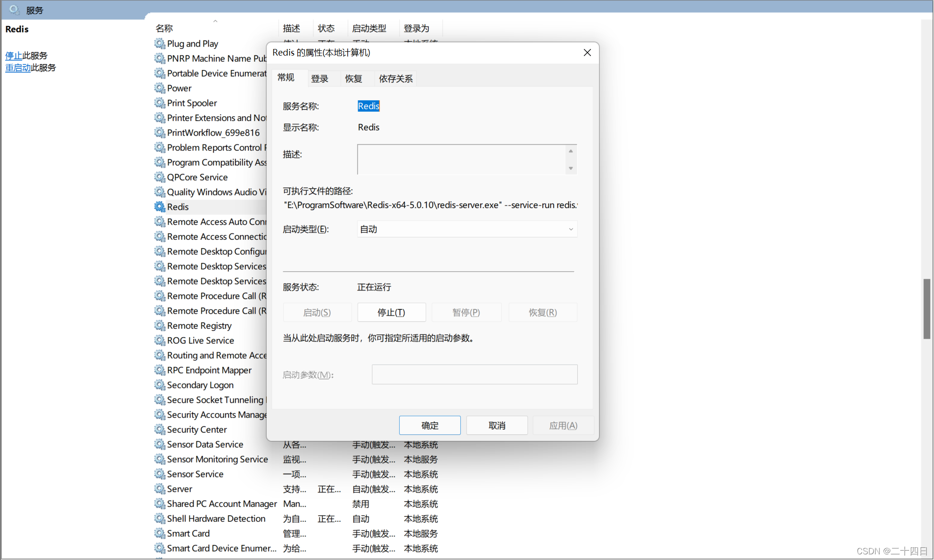
Task: Open the 启动类型 startup type dropdown
Action: [467, 229]
